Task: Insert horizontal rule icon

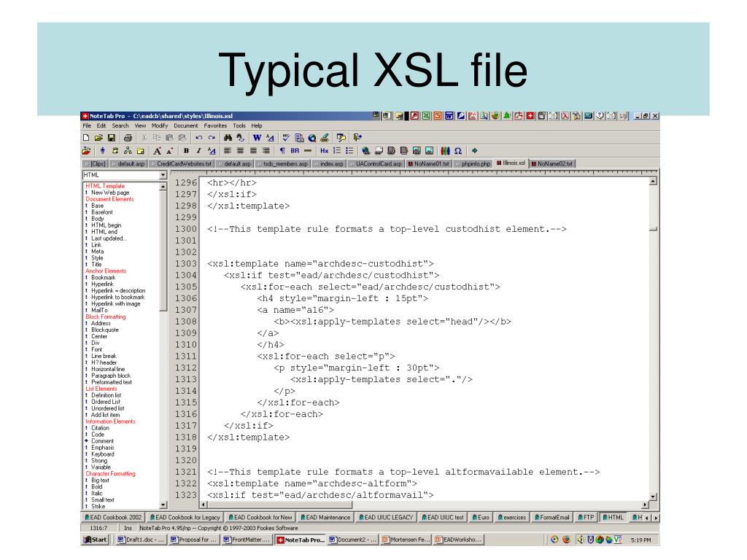Action: tap(308, 151)
